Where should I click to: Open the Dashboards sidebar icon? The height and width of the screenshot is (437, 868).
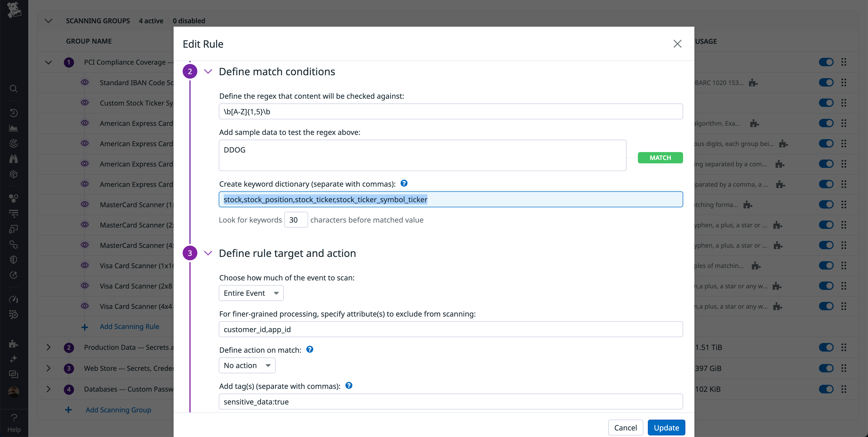point(14,128)
